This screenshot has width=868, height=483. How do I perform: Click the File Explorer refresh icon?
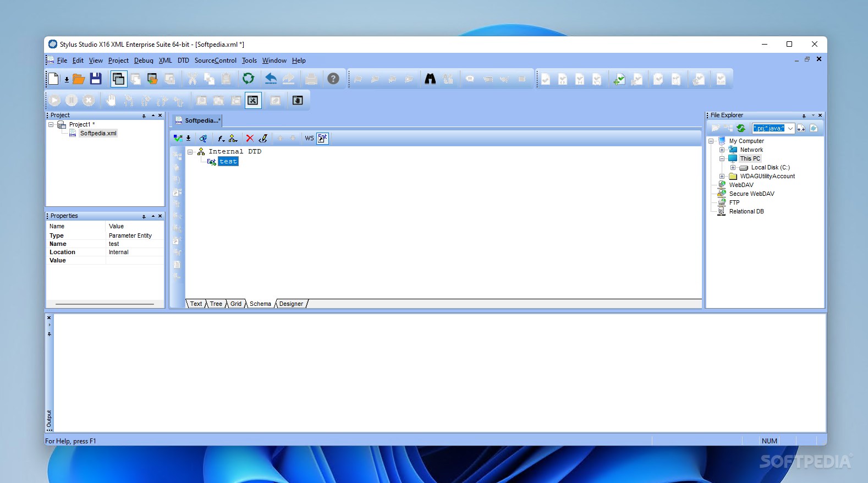click(741, 128)
